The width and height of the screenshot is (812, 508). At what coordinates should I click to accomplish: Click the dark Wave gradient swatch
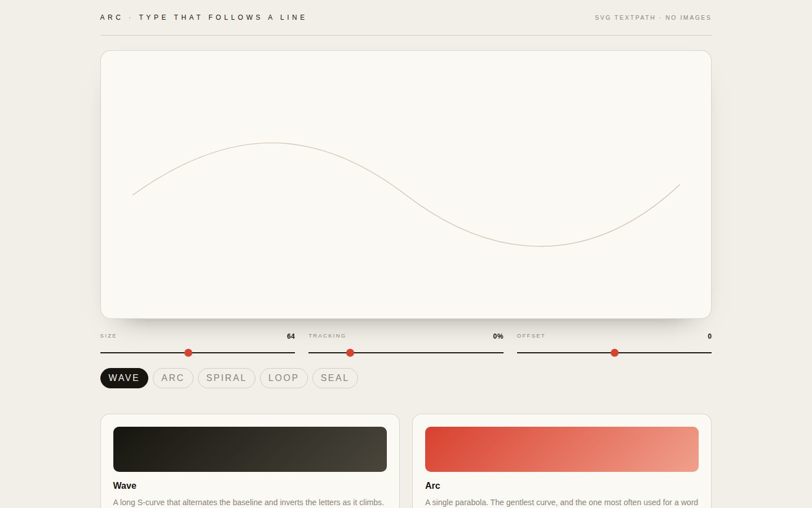coord(250,449)
